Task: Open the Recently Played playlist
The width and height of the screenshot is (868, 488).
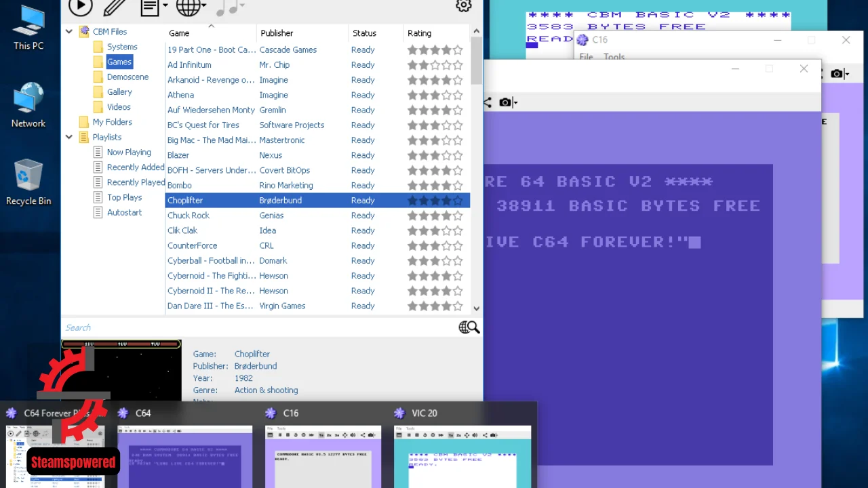Action: [x=136, y=182]
